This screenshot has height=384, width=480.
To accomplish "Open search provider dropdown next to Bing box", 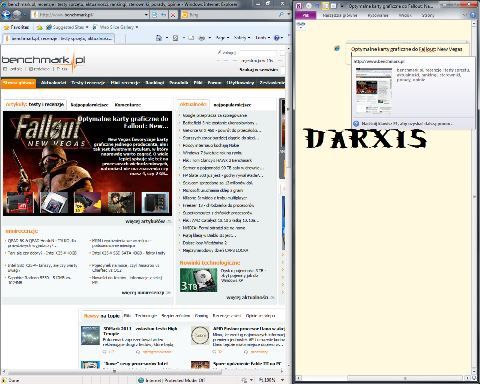I will (288, 15).
